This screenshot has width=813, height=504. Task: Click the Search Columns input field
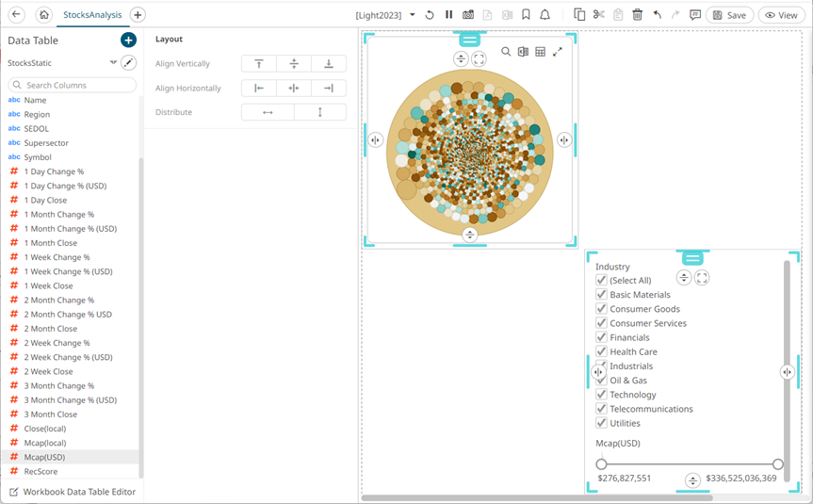coord(75,85)
